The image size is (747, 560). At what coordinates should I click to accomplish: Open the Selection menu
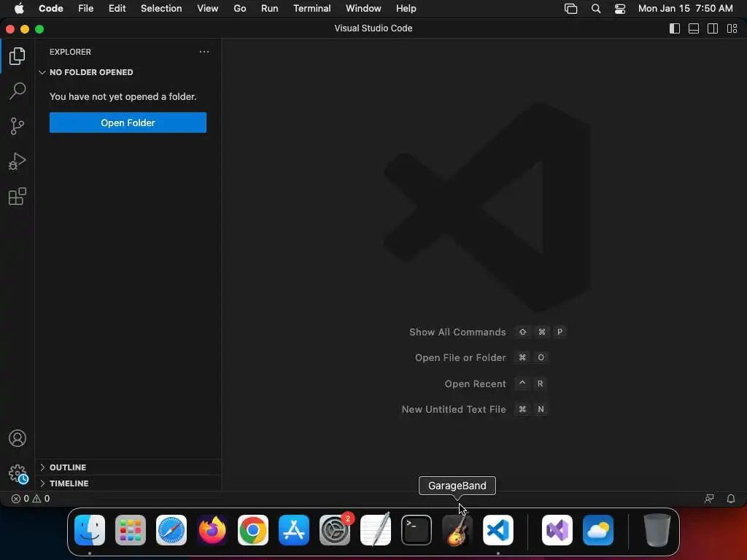click(161, 9)
